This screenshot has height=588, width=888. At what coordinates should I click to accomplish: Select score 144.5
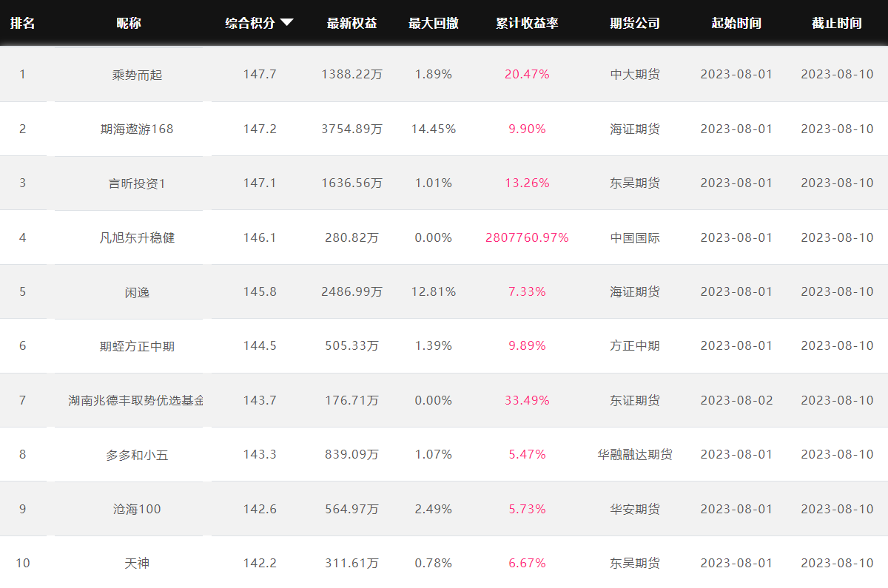point(260,345)
